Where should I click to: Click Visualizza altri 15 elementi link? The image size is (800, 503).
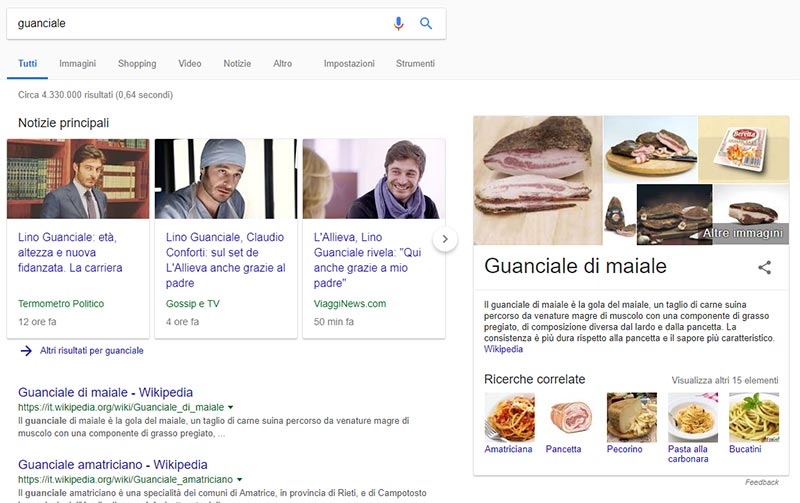point(725,380)
